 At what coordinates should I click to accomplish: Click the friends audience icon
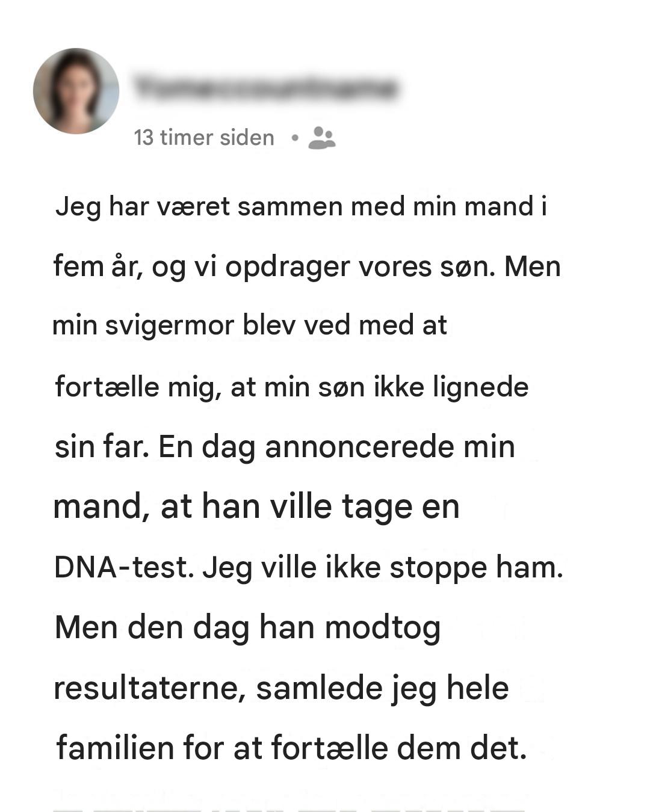pyautogui.click(x=321, y=138)
